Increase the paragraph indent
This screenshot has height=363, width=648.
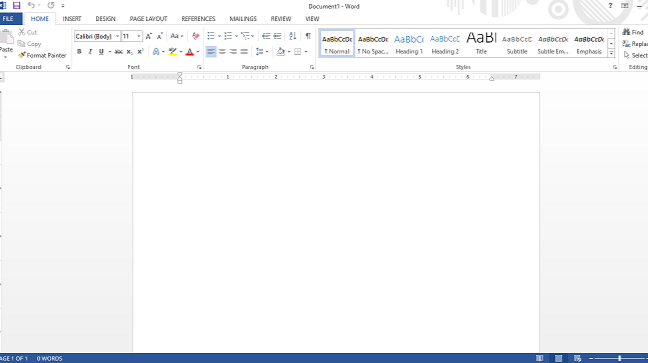pos(277,36)
